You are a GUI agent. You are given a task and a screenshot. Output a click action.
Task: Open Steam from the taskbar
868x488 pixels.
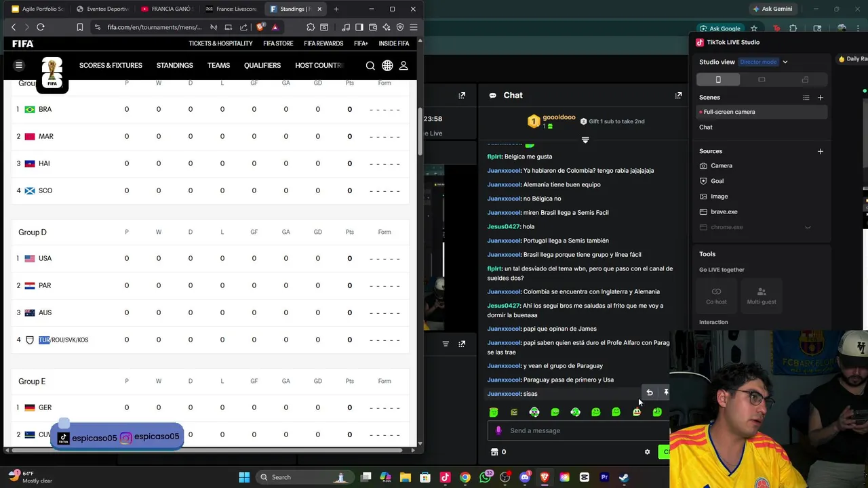624,477
